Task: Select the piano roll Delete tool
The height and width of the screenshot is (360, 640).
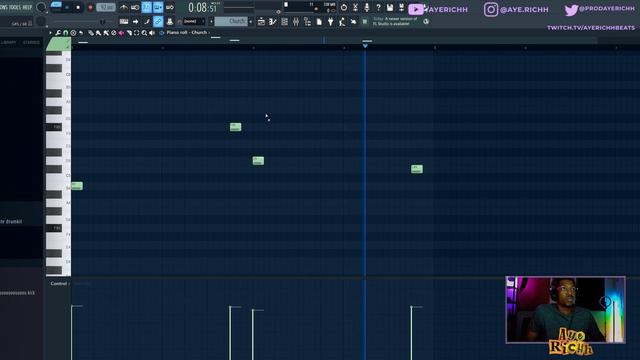Action: pos(106,33)
